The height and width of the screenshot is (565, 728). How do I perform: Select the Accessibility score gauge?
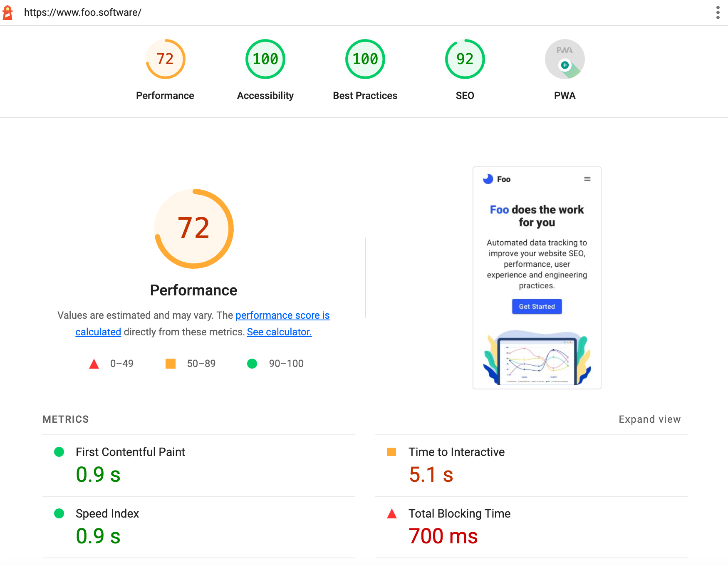[x=265, y=59]
